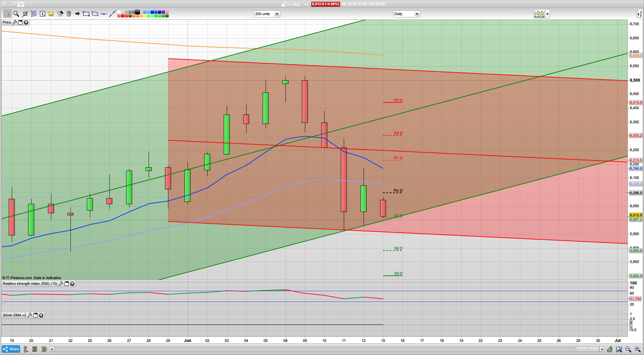This screenshot has height=355, width=644.
Task: Click the 5,800.9 price axis label
Action: 636,276
